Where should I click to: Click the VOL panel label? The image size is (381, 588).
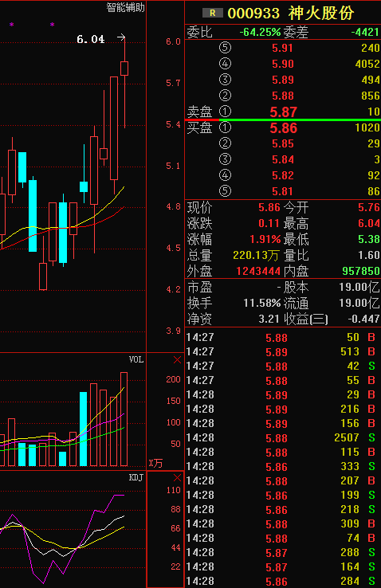tap(136, 359)
